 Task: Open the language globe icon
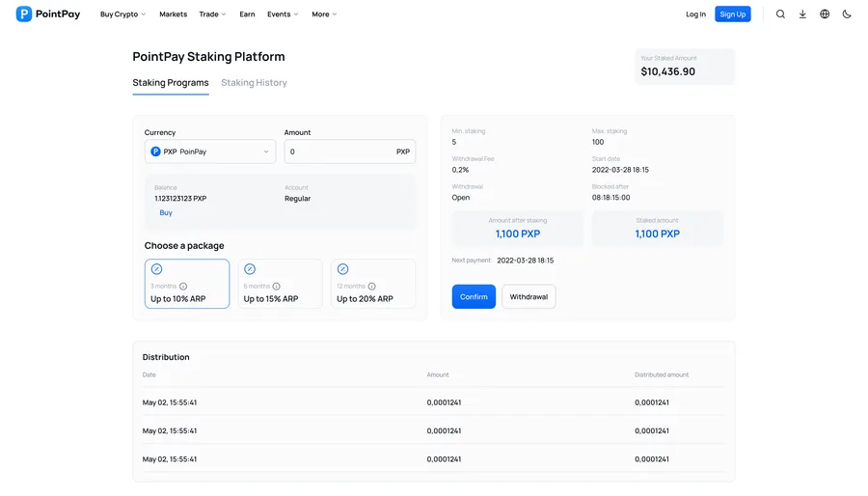[x=825, y=14]
